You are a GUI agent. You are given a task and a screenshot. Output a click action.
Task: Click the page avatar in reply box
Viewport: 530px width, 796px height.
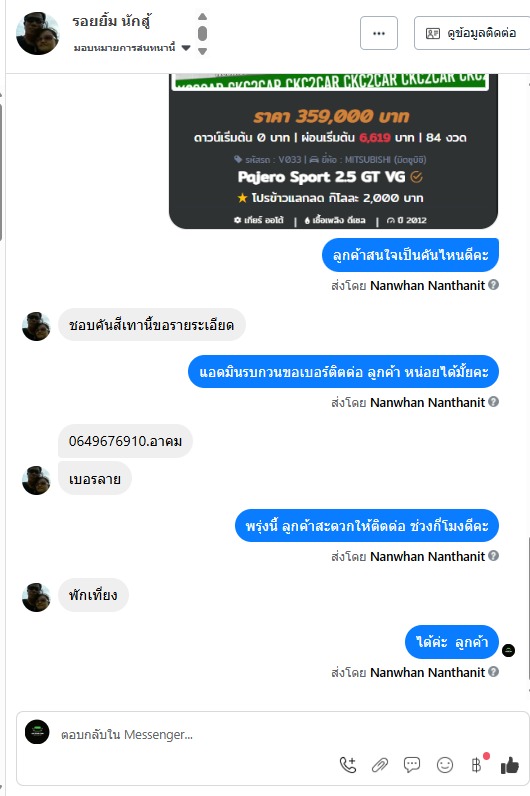[37, 732]
